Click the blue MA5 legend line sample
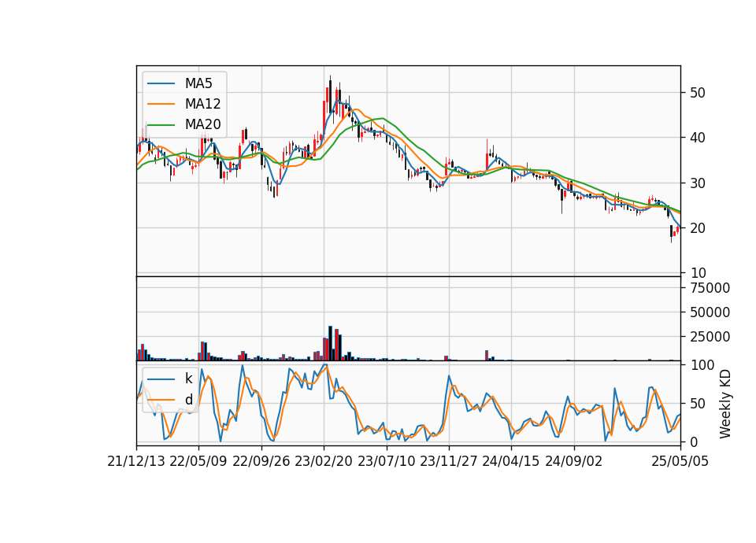The width and height of the screenshot is (756, 543). coord(161,83)
